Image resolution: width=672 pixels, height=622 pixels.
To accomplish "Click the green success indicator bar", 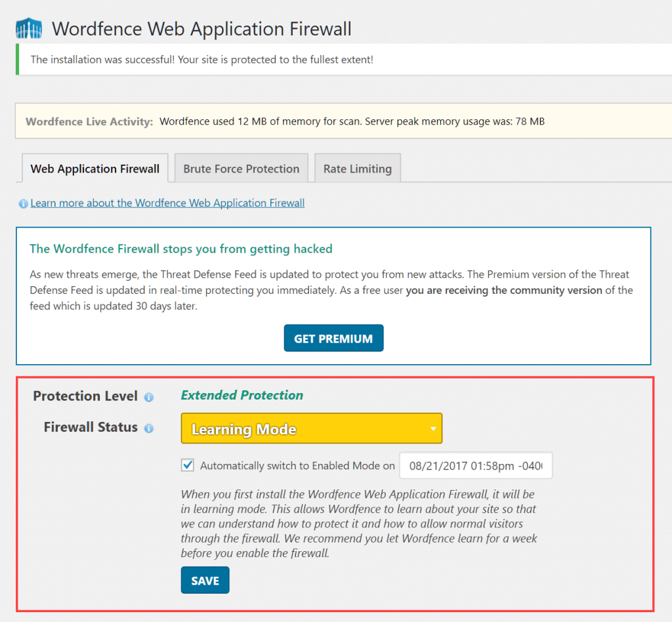I will coord(19,59).
